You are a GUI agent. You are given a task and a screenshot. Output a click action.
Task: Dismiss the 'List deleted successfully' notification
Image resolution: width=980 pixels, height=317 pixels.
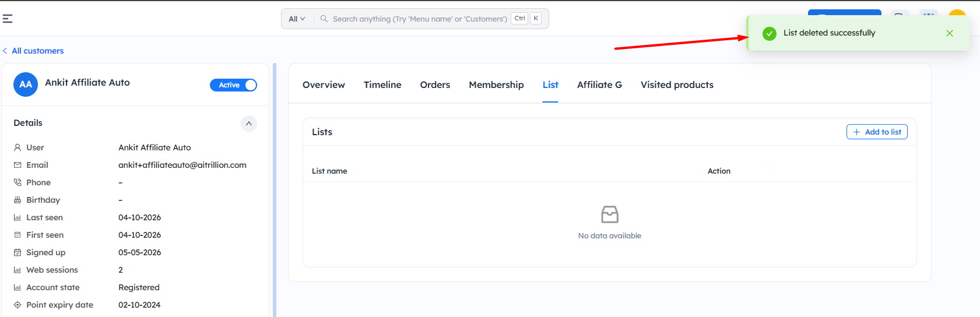pyautogui.click(x=950, y=33)
